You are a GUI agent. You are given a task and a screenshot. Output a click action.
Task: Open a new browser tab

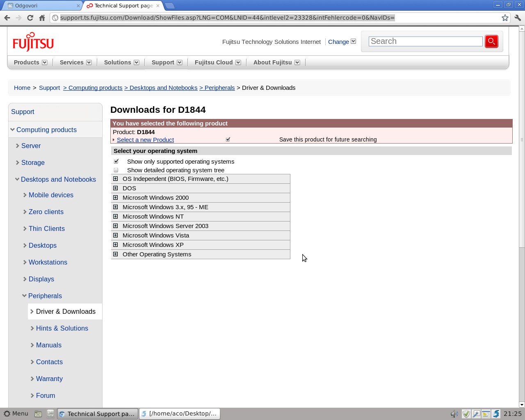pyautogui.click(x=169, y=6)
